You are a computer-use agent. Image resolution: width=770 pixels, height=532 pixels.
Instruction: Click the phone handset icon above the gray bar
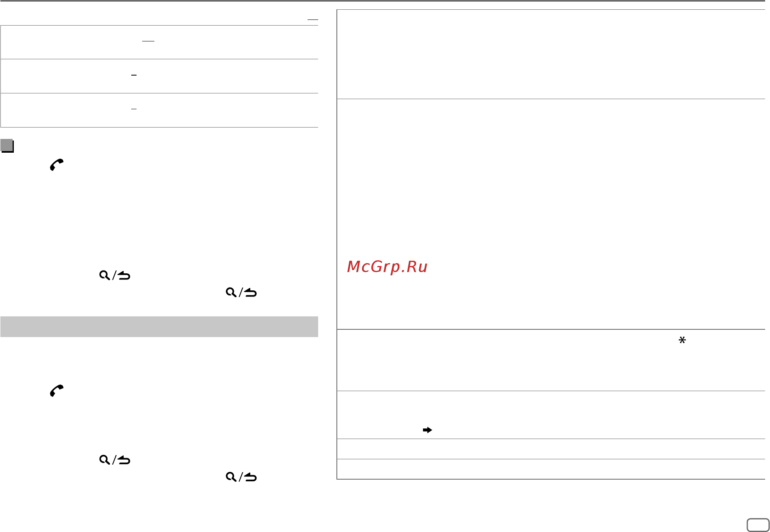tap(56, 164)
